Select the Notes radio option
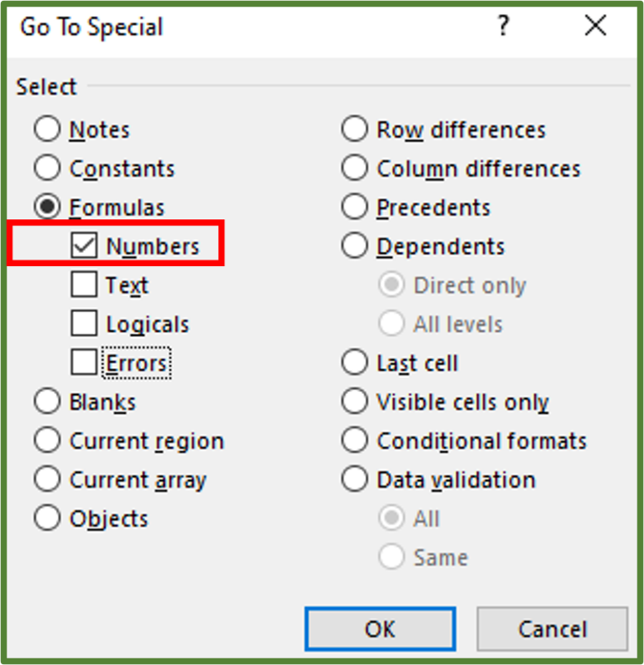The image size is (644, 665). (47, 130)
